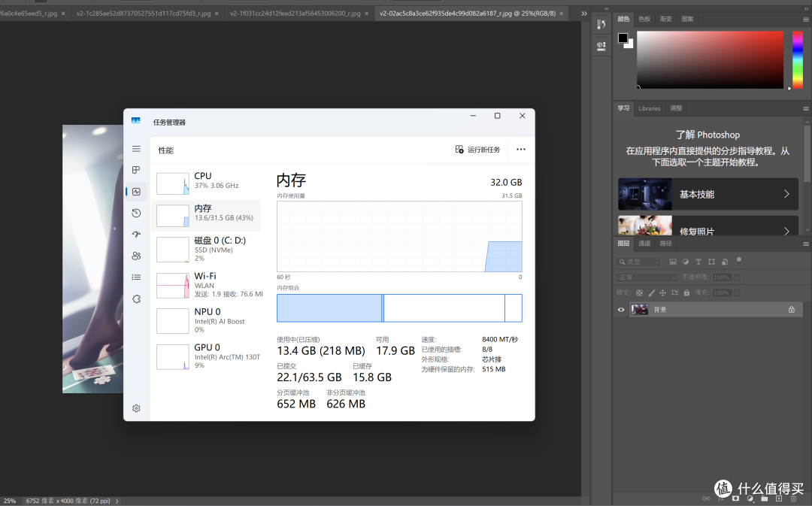Select the Wi-Fi performance item

[x=207, y=286]
